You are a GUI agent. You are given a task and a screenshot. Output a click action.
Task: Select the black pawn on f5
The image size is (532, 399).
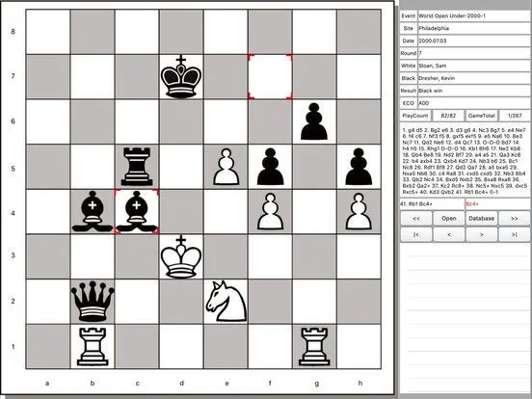[271, 167]
